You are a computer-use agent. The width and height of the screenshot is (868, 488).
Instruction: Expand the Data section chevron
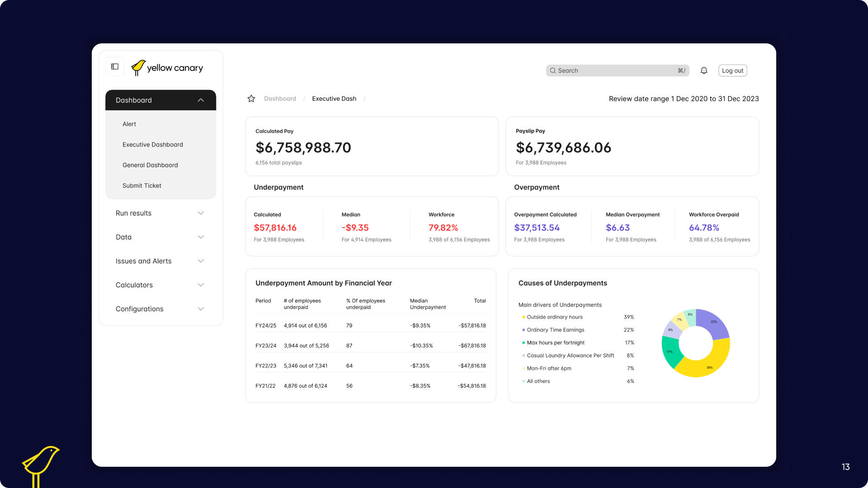tap(201, 237)
